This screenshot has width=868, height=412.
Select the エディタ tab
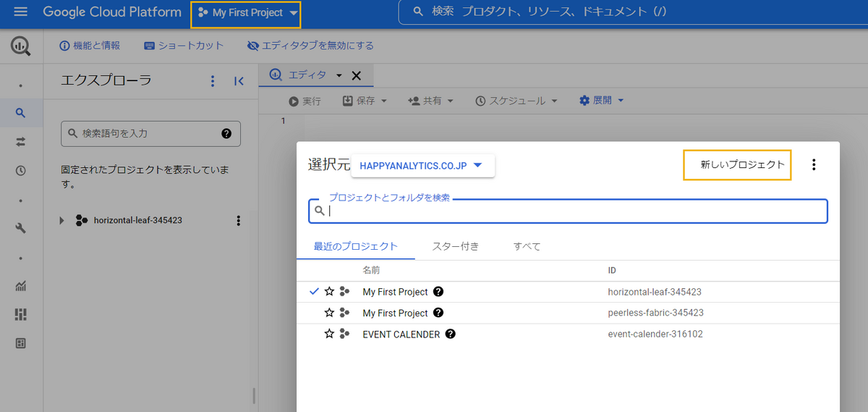[307, 75]
